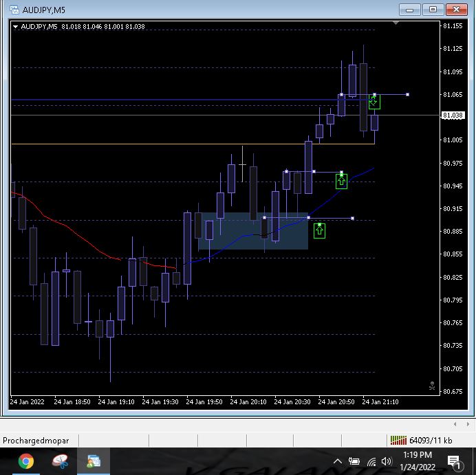Click the 64093/11 kb connection status text
The width and height of the screenshot is (476, 475).
click(431, 441)
